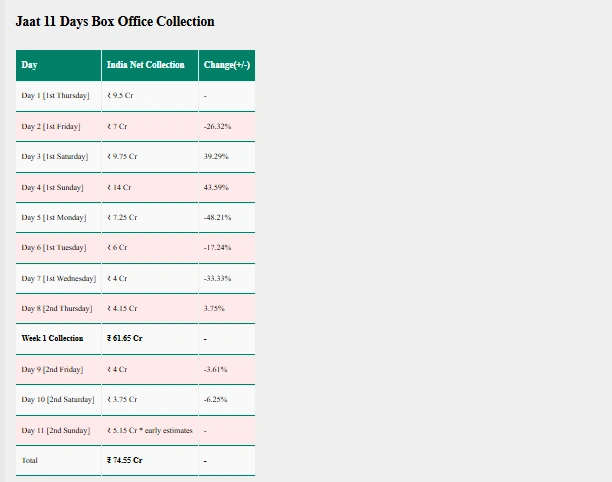Select the 'Total' row label
This screenshot has height=482, width=612.
30,461
